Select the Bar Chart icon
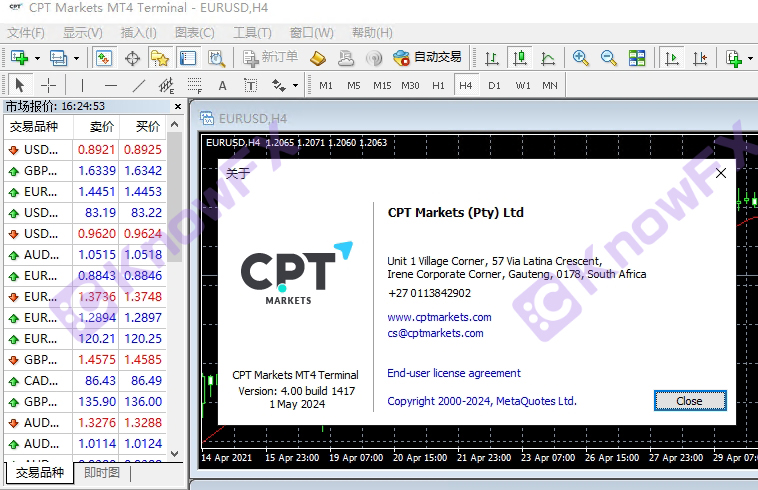The height and width of the screenshot is (490, 758). point(492,58)
